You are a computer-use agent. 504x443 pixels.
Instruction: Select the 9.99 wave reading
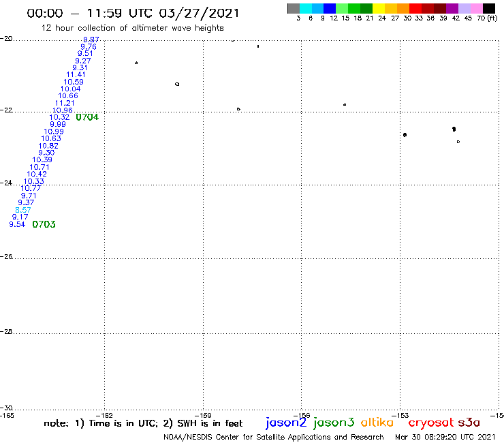(58, 124)
